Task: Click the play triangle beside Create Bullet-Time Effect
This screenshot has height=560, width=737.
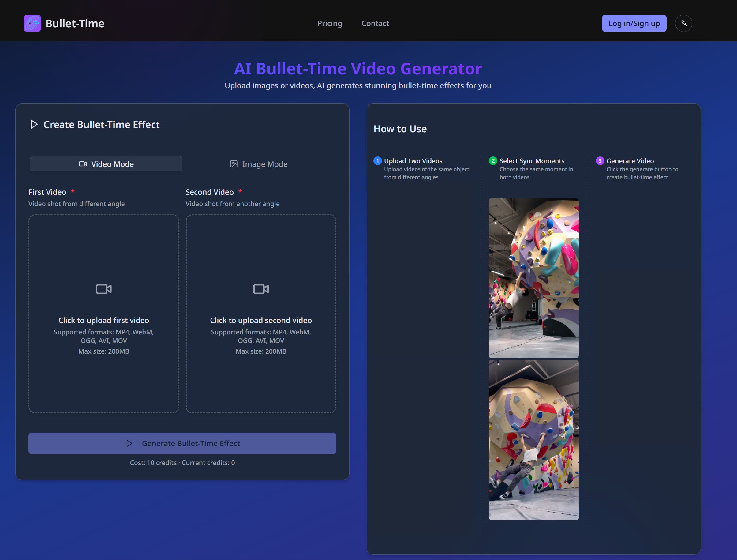Action: click(x=34, y=124)
